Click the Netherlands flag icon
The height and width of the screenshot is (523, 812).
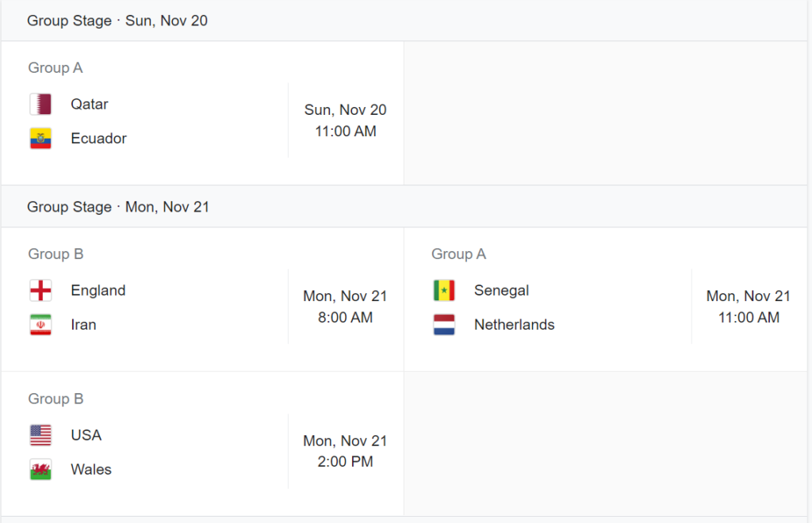coord(444,325)
